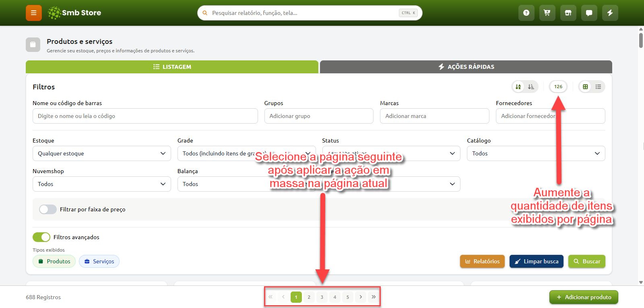Click the Adicionar marca field

(435, 116)
